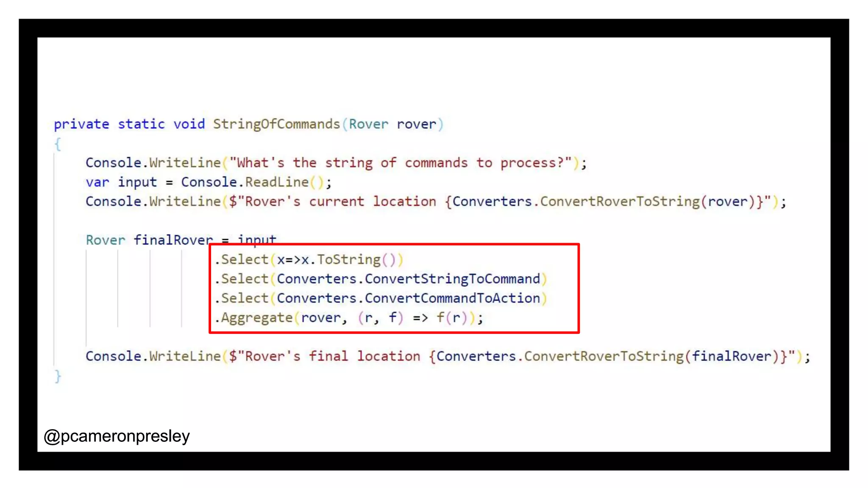Click the "Rover's current location" string text
The width and height of the screenshot is (868, 488).
click(x=337, y=202)
